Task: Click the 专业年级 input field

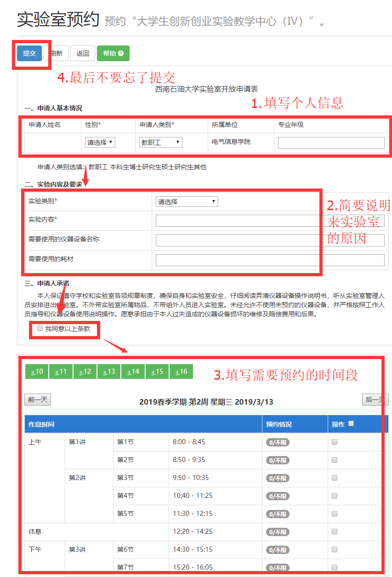Action: pos(331,143)
